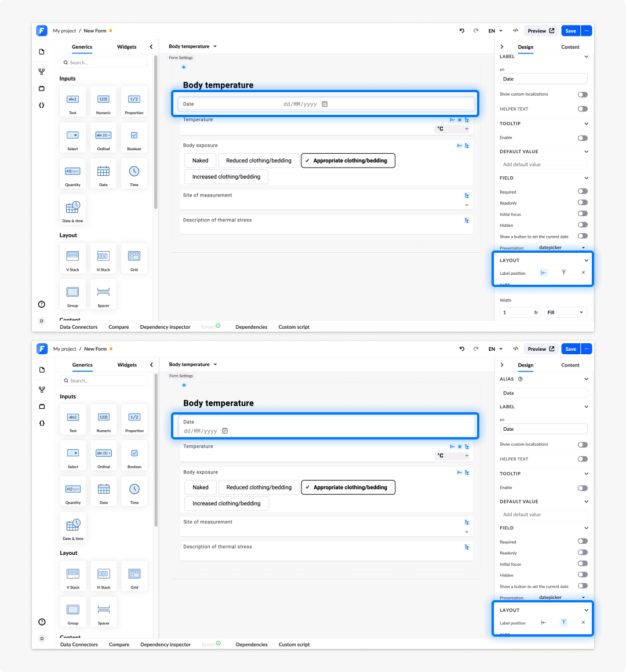Open Presentation datepicker dropdown in the upper screenshot

tap(561, 248)
